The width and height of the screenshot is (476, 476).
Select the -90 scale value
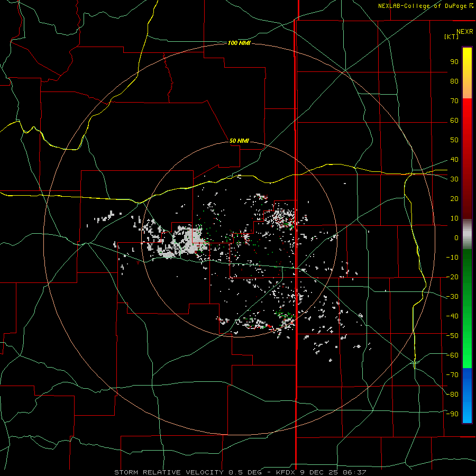[452, 414]
